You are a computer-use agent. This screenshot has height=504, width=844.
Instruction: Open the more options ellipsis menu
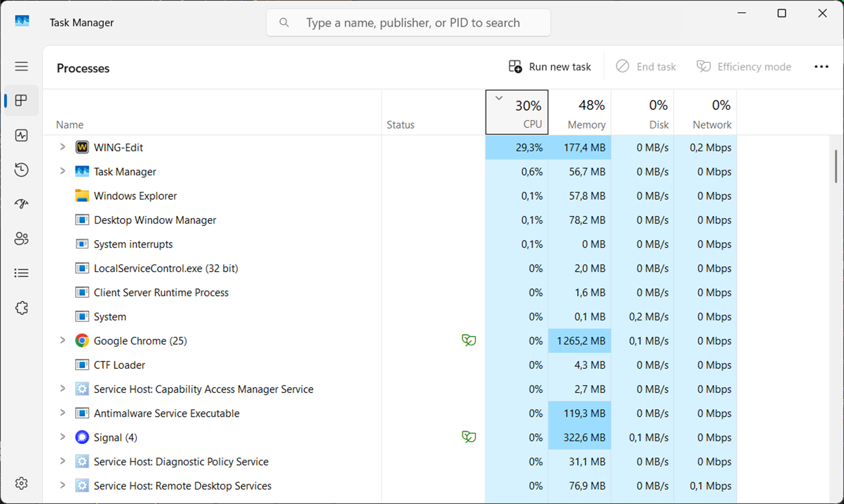pyautogui.click(x=821, y=67)
